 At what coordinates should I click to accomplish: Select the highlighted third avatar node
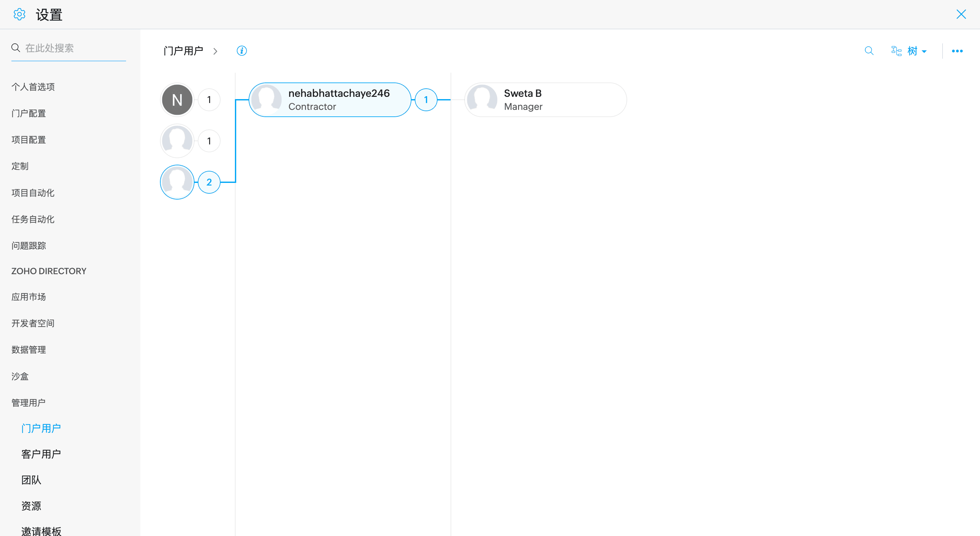point(177,182)
